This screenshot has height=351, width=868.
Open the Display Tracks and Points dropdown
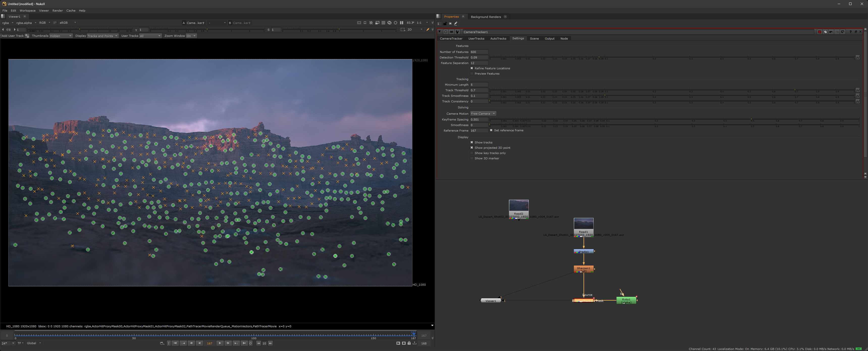point(102,36)
